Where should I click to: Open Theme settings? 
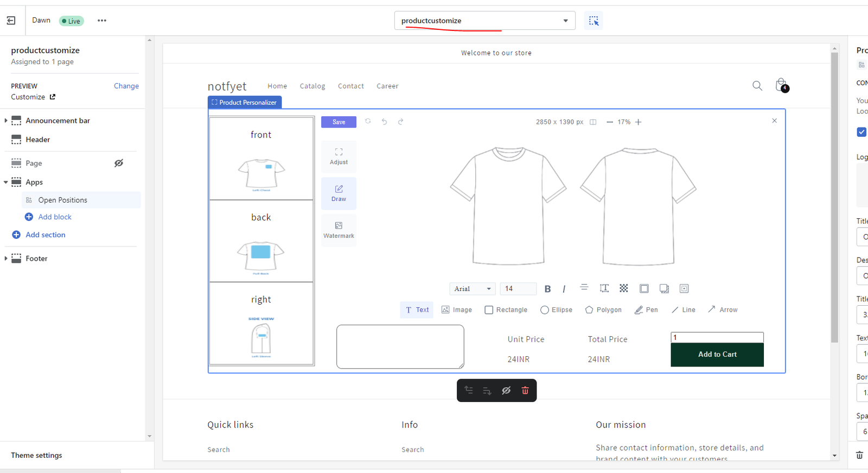(36, 456)
